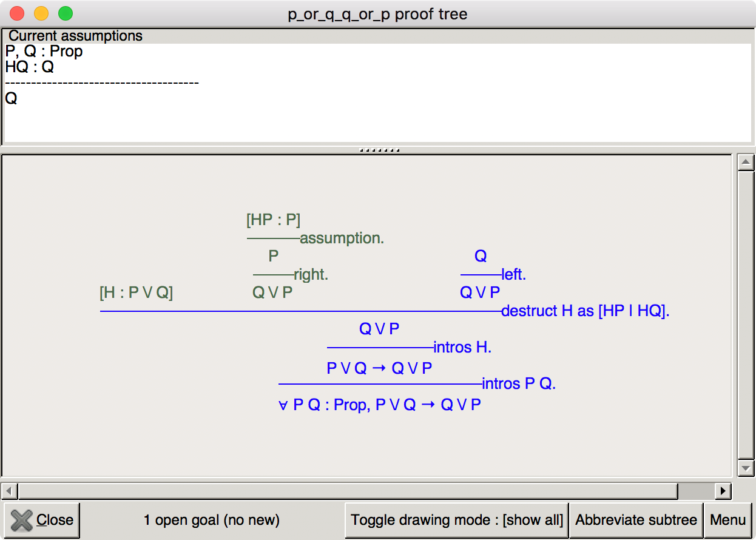The width and height of the screenshot is (756, 540).
Task: Select the root ∀ P Q : Prop sequent
Action: [379, 405]
